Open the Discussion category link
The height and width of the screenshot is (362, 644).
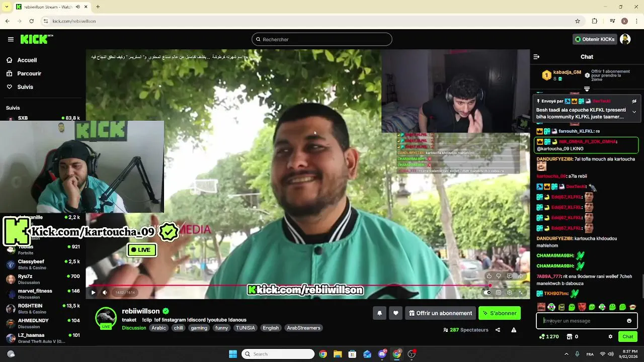click(x=134, y=328)
